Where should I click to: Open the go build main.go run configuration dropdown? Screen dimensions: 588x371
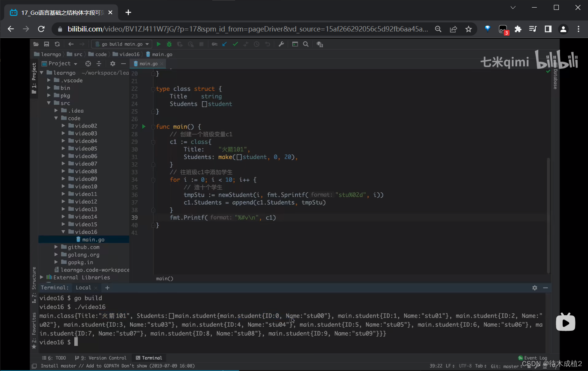click(x=122, y=44)
